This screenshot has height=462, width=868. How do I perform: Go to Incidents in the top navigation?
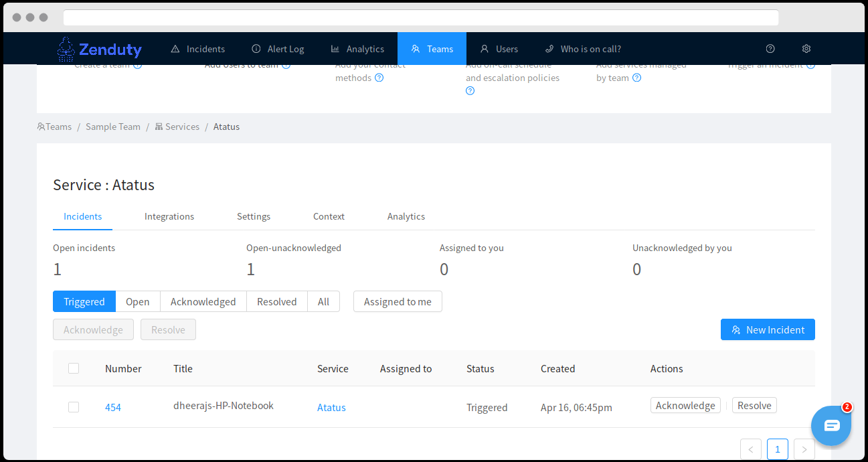[x=198, y=49]
